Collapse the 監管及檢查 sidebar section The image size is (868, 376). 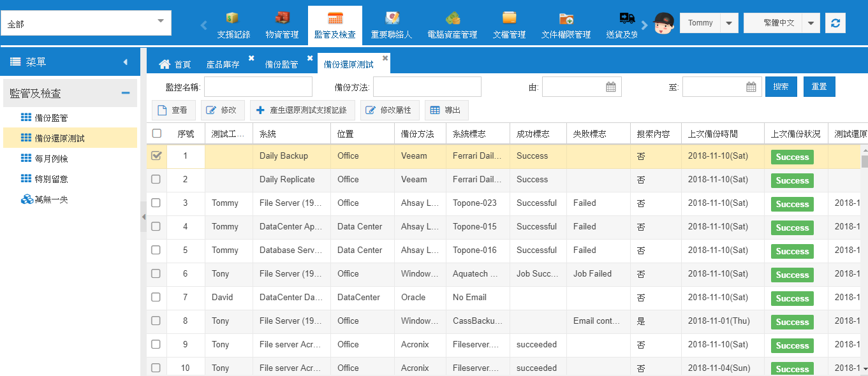click(x=125, y=94)
